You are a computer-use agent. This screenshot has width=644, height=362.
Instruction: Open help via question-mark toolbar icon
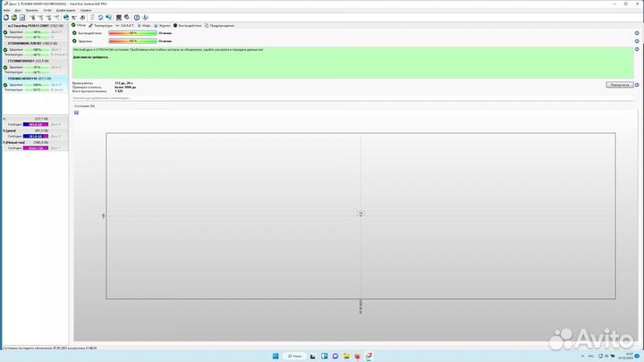pyautogui.click(x=137, y=17)
